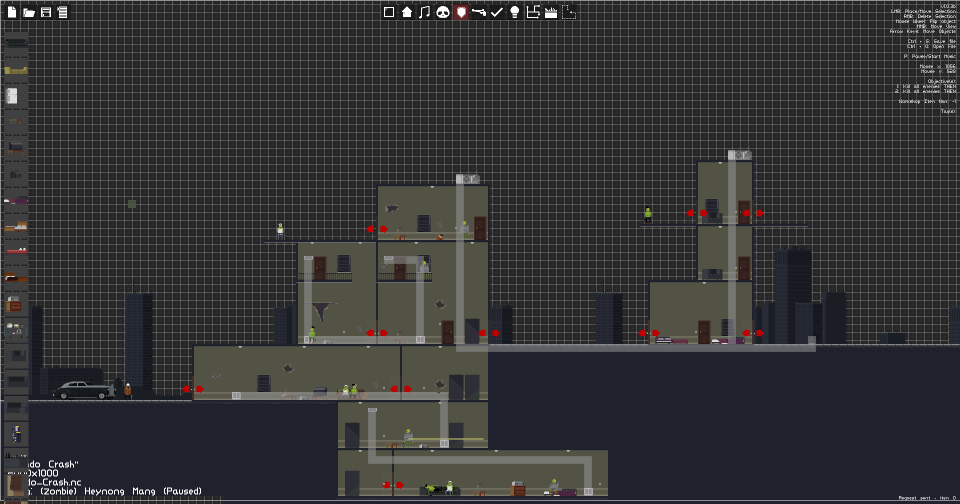Click the music track status text "Heynong Mang (Paused)"
Viewport: 960px width, 504px height.
tap(143, 491)
